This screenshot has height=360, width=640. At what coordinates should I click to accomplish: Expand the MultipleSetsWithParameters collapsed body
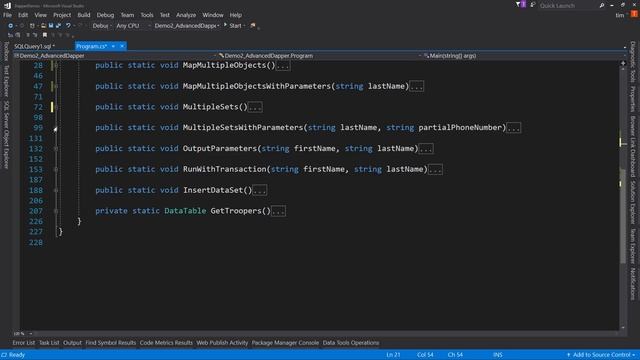click(513, 128)
